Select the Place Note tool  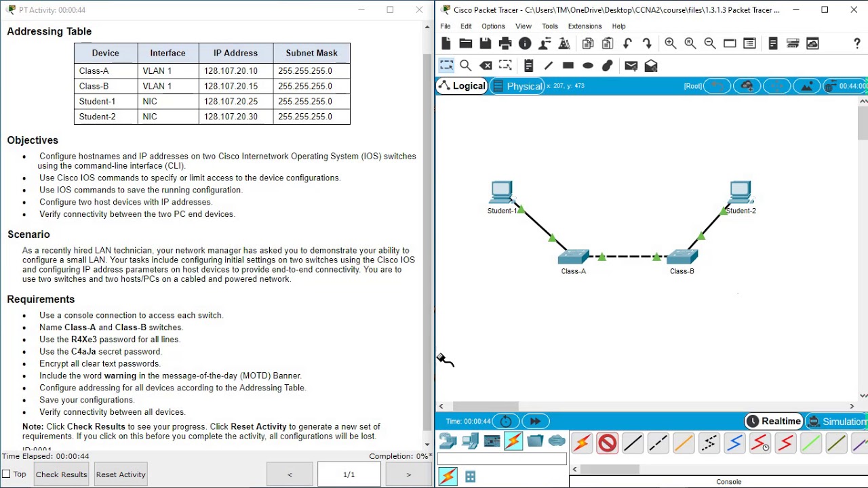[x=528, y=65]
